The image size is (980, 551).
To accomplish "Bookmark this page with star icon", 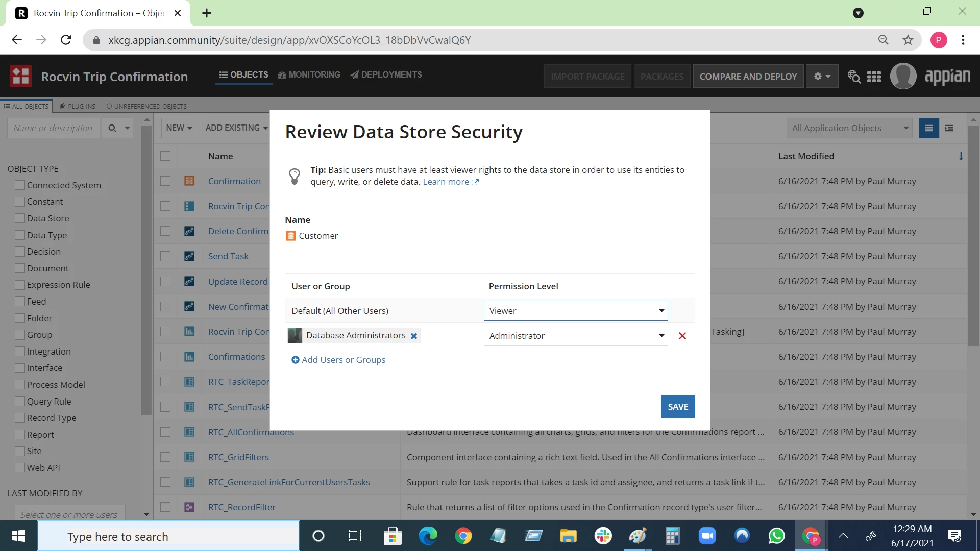I will (x=908, y=40).
